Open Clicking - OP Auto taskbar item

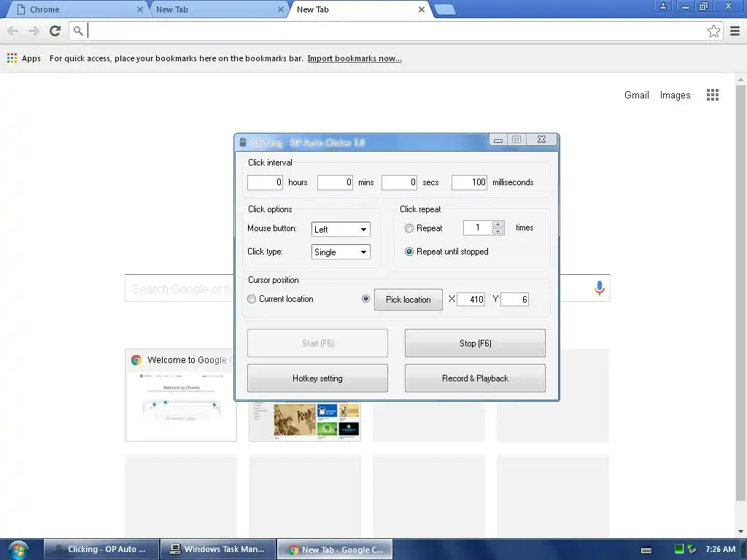(101, 549)
